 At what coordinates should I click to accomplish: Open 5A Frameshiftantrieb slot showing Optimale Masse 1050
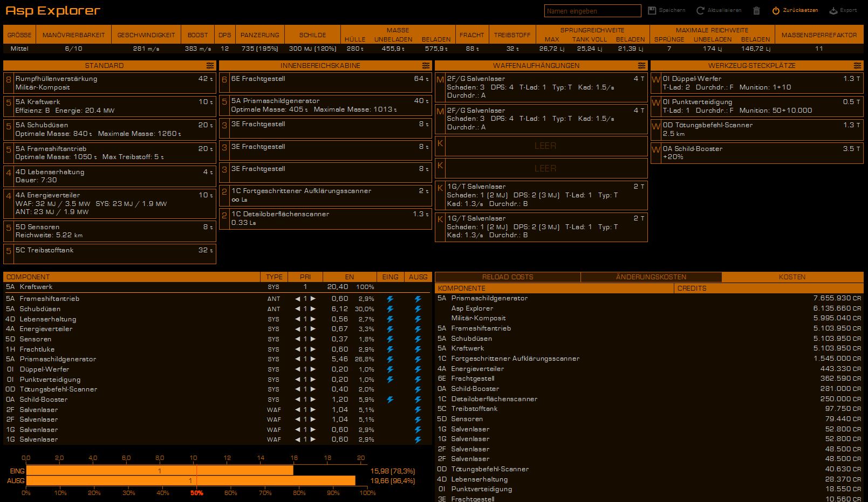pyautogui.click(x=110, y=153)
